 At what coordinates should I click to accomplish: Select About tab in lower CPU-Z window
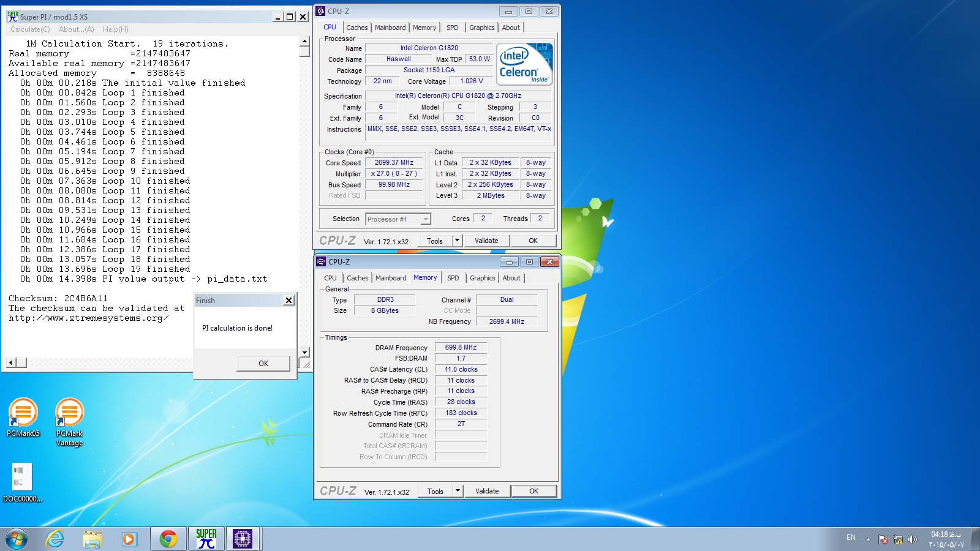(511, 278)
